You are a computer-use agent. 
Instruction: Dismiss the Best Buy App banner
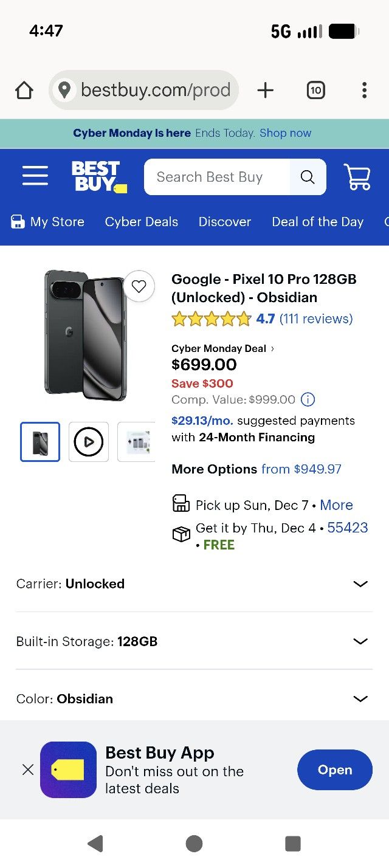tap(27, 770)
